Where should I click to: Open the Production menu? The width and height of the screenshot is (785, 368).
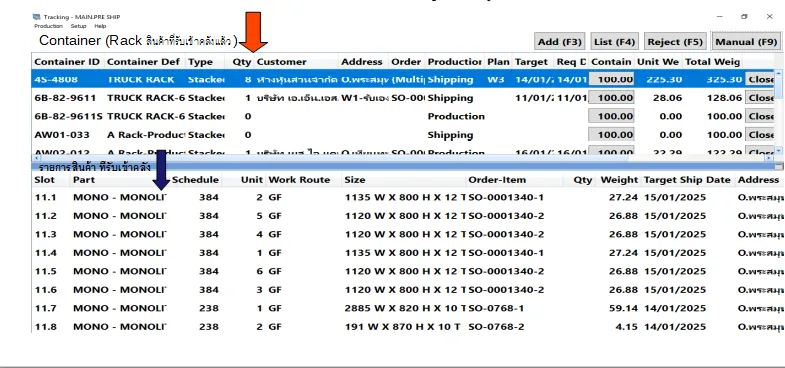click(49, 26)
